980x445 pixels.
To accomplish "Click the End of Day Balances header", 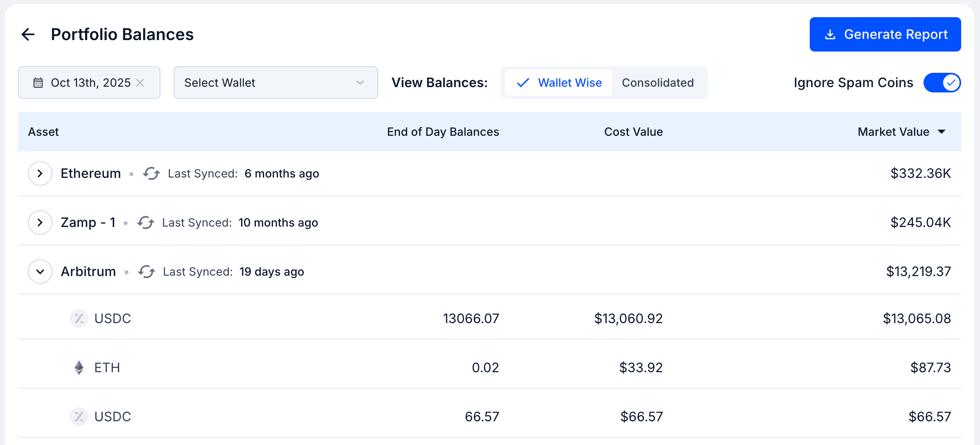I will [x=443, y=132].
